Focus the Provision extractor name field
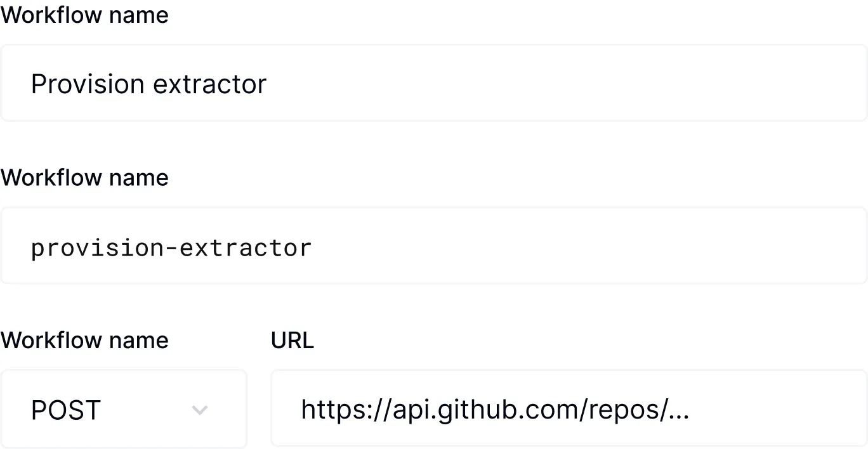Screen dimensions: 868x449 click(434, 83)
